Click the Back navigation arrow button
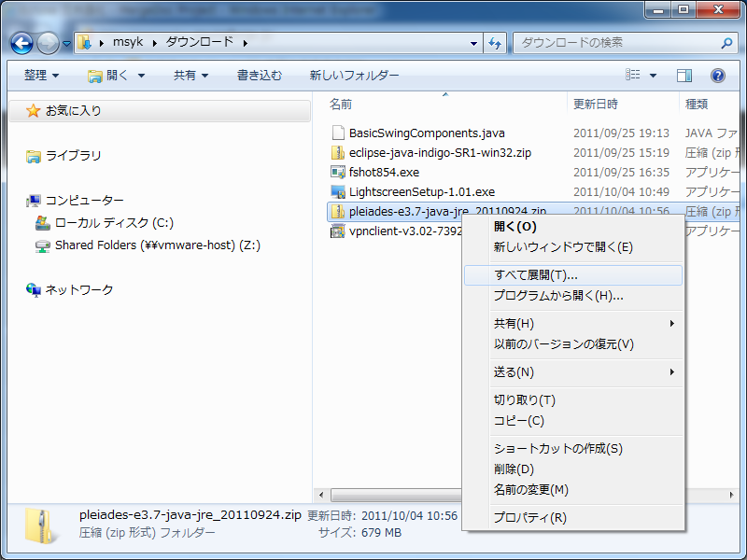 pos(21,43)
